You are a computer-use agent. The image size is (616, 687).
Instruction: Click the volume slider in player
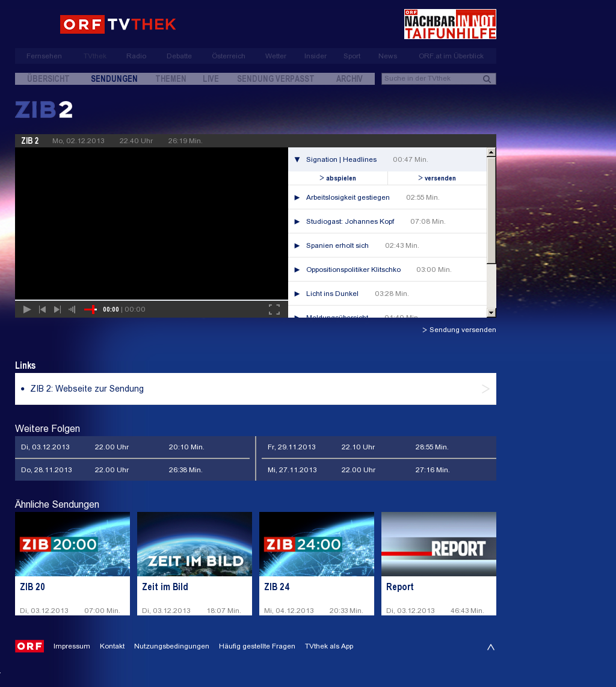(90, 310)
